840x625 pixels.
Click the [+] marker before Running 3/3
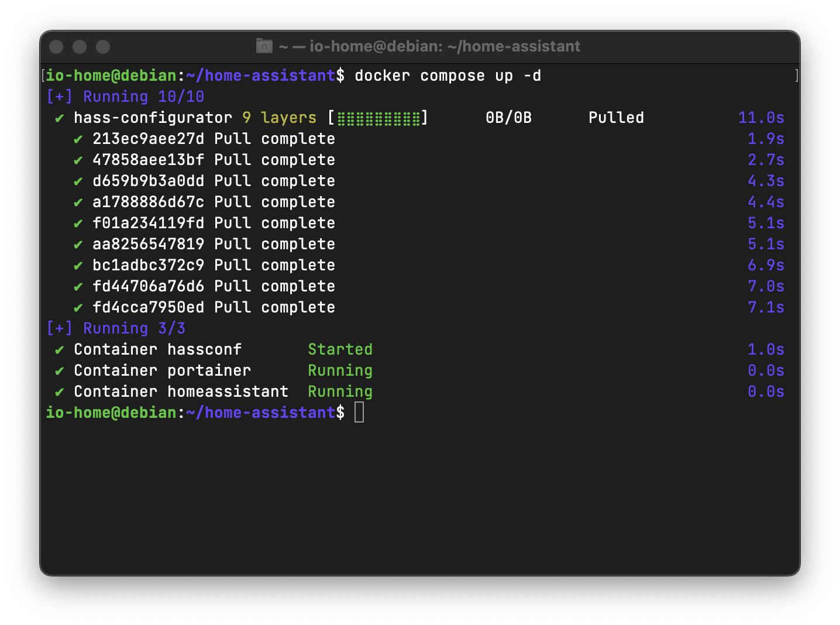click(x=59, y=328)
